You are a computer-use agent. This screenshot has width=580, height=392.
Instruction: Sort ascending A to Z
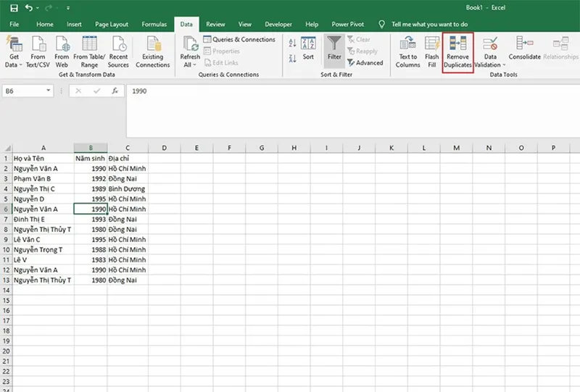pos(292,43)
